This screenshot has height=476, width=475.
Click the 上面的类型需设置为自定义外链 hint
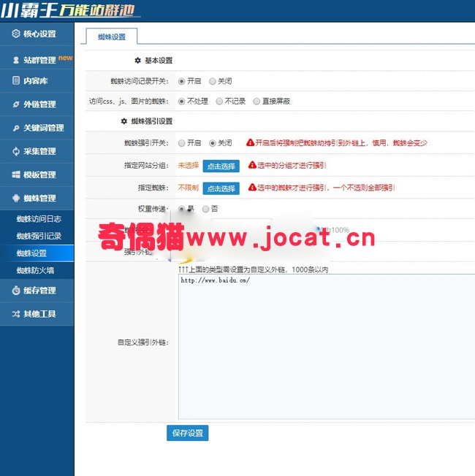point(253,269)
